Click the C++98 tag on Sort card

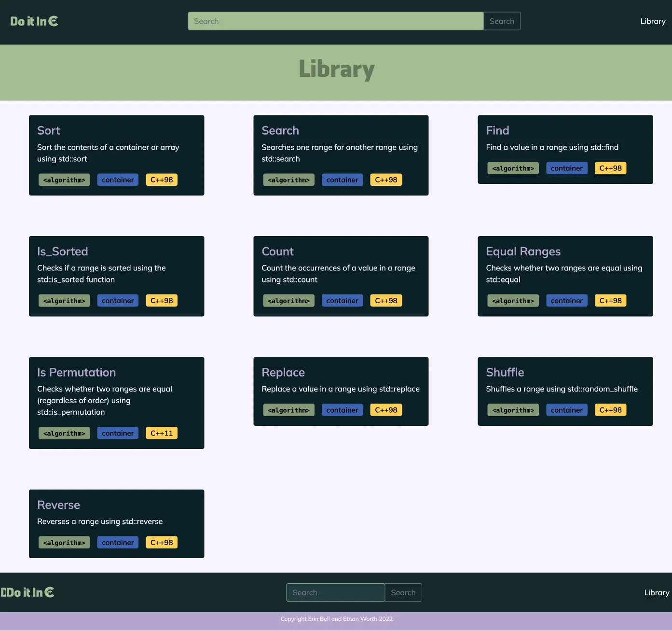[162, 180]
